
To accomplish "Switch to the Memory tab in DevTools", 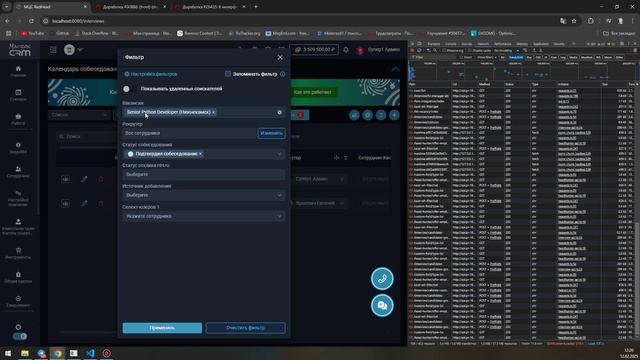I will click(x=522, y=44).
